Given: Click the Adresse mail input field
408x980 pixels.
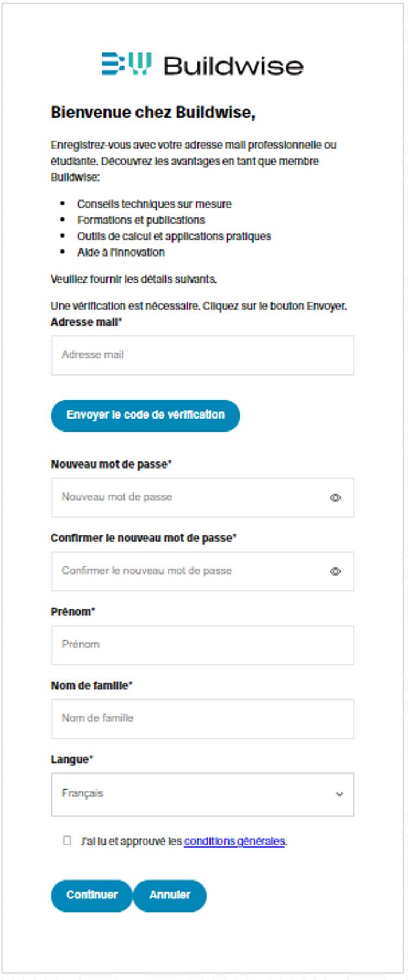Looking at the screenshot, I should [x=202, y=355].
